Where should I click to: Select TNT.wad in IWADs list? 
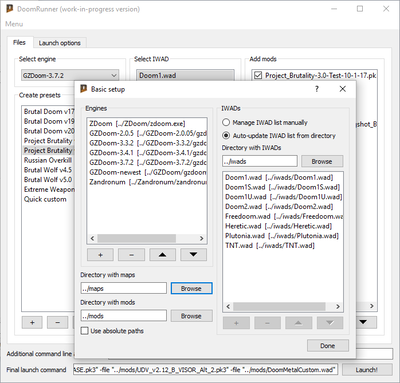[283, 246]
